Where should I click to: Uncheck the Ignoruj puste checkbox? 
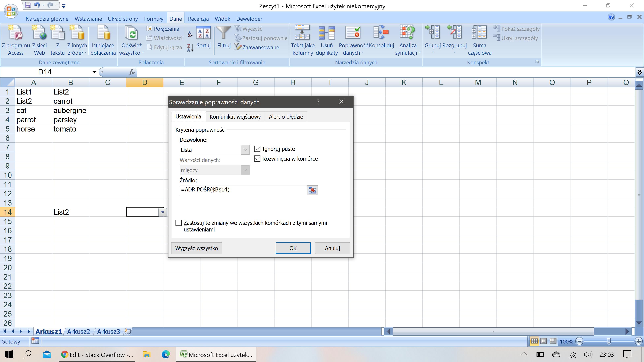tap(257, 149)
